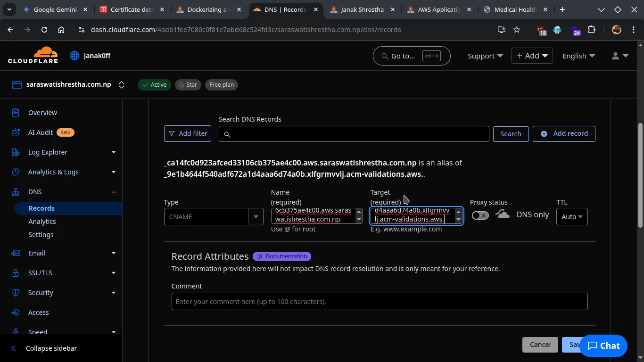Open Analytics under the DNS menu

coord(42,222)
